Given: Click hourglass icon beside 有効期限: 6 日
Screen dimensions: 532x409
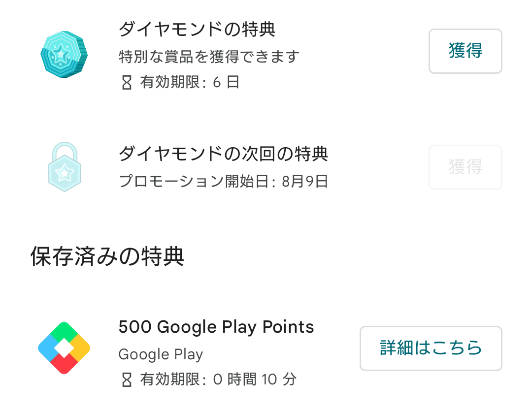Looking at the screenshot, I should click(x=127, y=82).
